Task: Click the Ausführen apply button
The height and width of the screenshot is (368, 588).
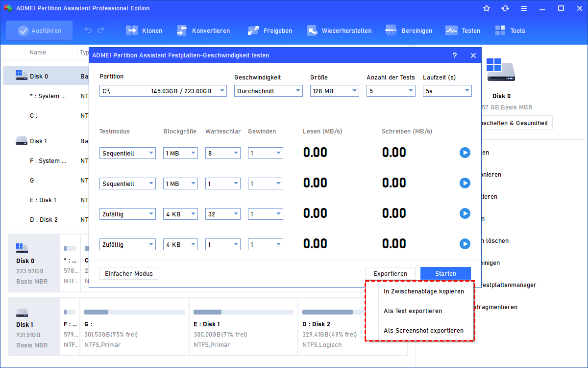Action: click(x=39, y=30)
